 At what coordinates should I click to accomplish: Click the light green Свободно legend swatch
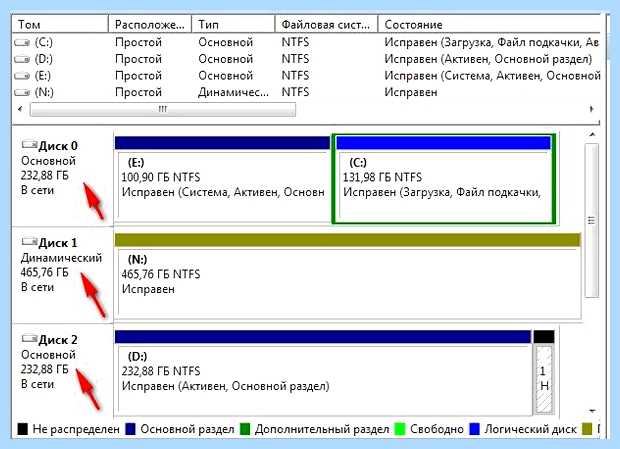pyautogui.click(x=400, y=429)
